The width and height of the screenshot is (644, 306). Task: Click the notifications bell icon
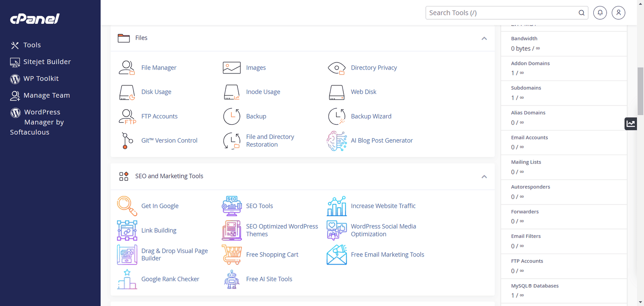coord(600,13)
